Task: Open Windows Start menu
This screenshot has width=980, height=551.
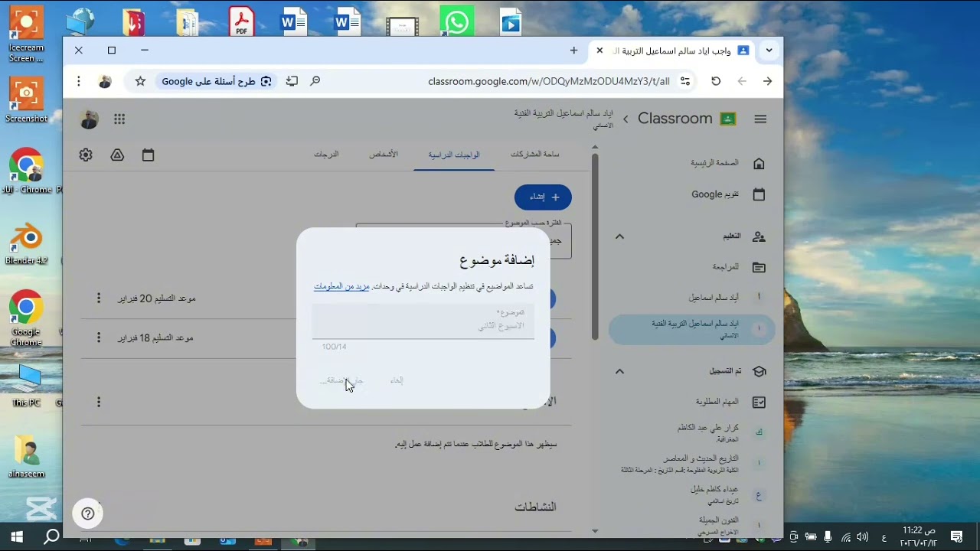Action: 17,537
